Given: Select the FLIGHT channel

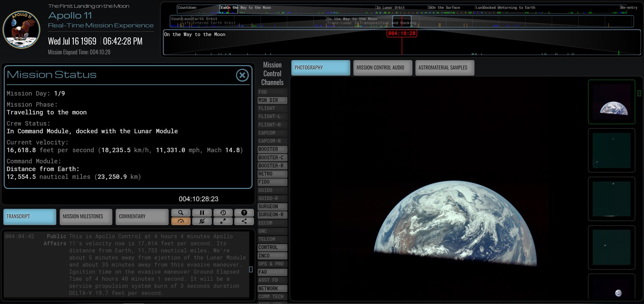Looking at the screenshot, I should (x=272, y=108).
